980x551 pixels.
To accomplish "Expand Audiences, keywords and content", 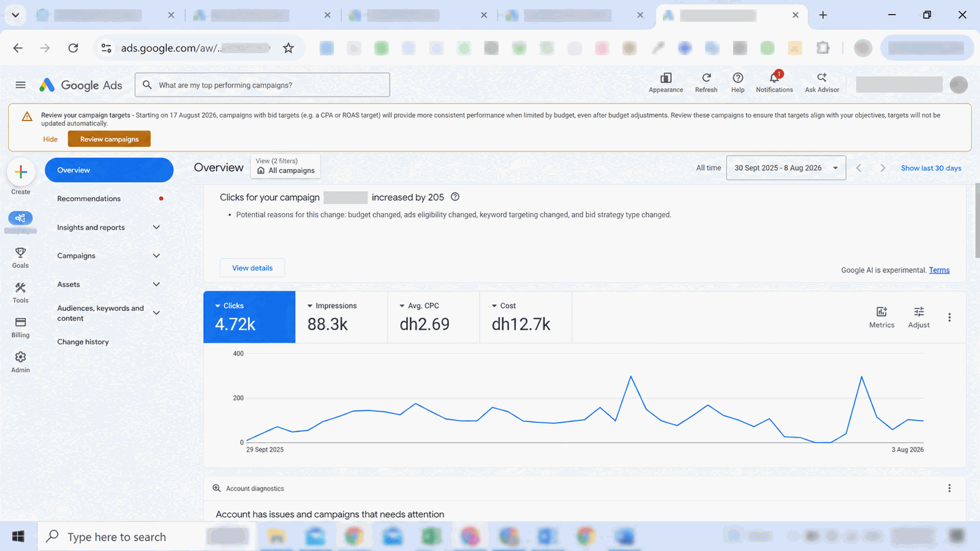I will (x=156, y=313).
